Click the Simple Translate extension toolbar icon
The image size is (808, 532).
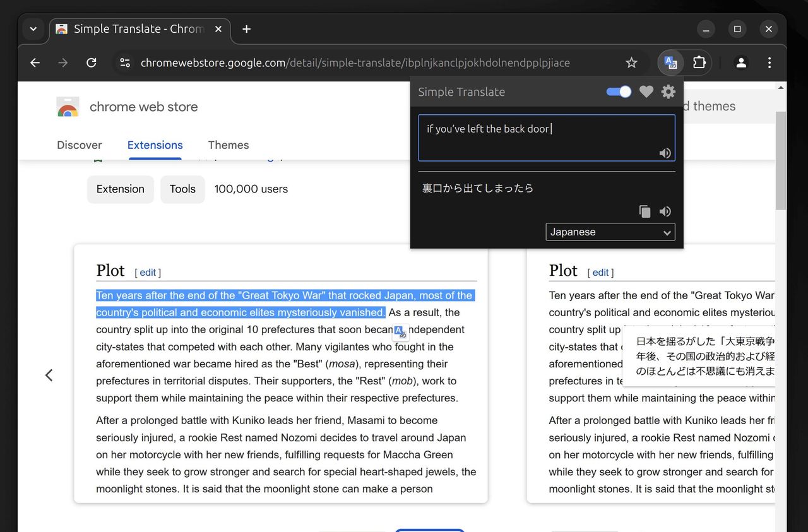[670, 62]
